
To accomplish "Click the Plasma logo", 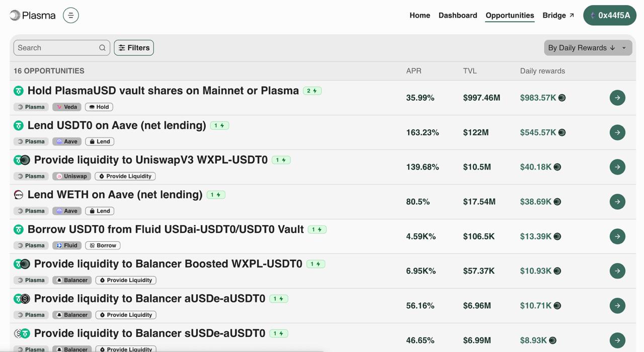I will (33, 16).
